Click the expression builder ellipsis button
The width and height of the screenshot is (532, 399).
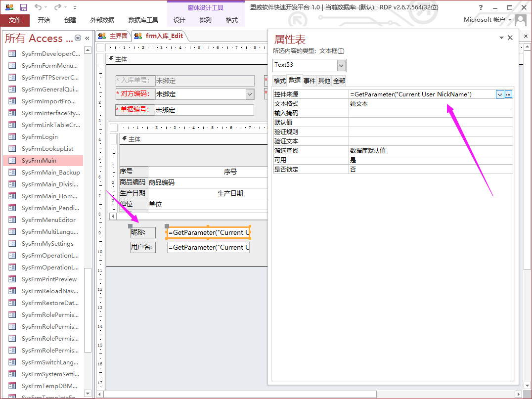point(508,94)
